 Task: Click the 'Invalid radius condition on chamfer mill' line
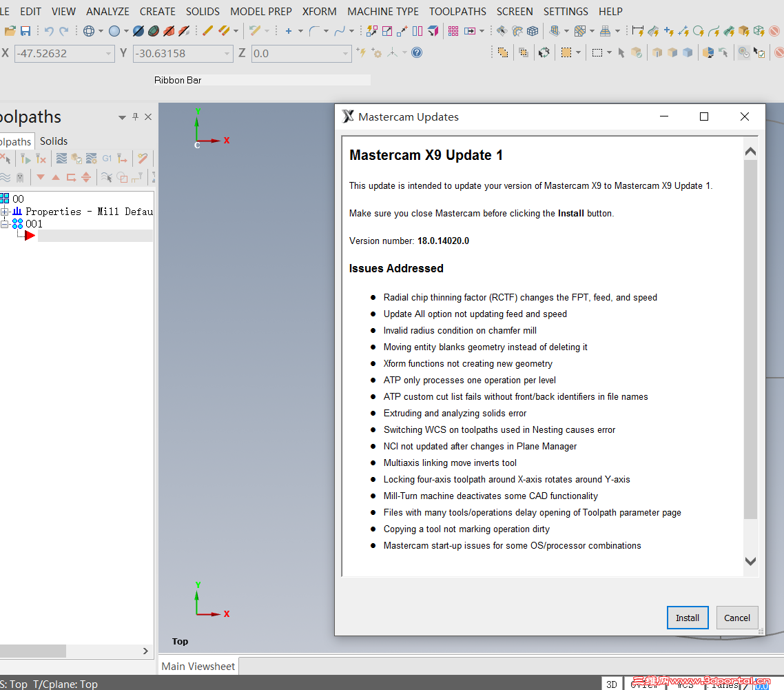pos(460,330)
